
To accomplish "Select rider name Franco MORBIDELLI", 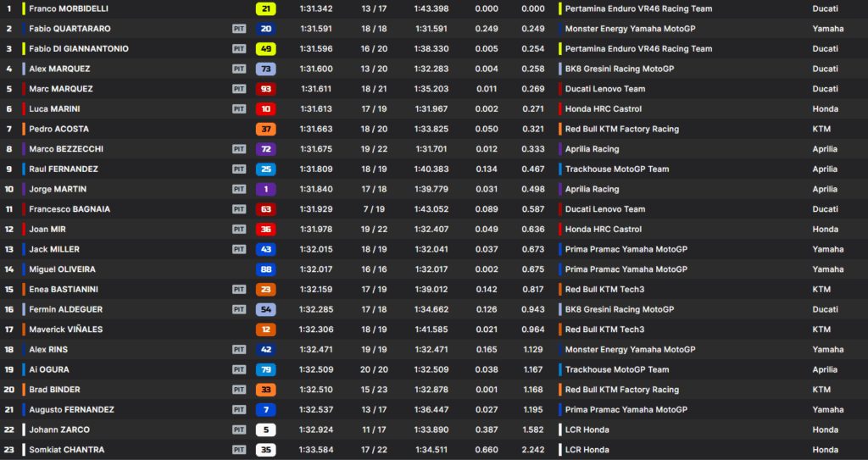I will (69, 8).
